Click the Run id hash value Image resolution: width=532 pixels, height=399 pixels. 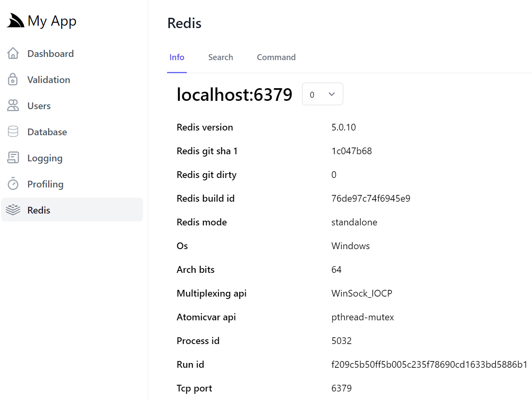tap(429, 365)
